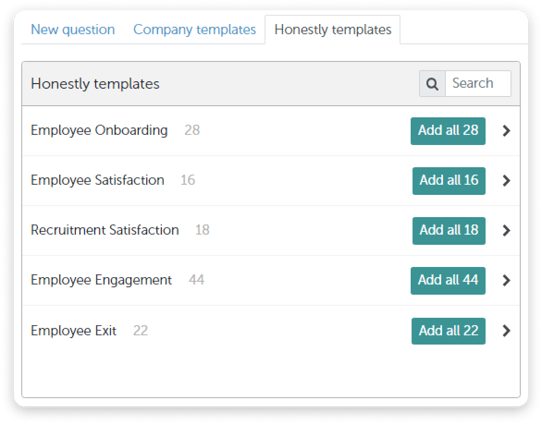Switch to the New question tab

tap(73, 29)
